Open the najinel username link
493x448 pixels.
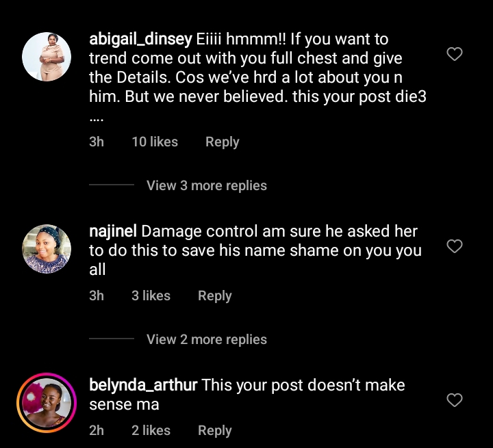113,231
